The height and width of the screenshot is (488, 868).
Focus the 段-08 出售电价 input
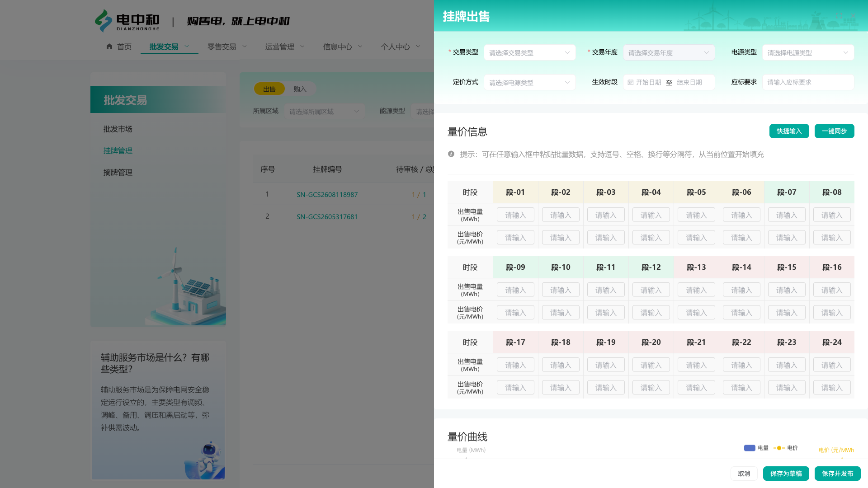click(832, 238)
